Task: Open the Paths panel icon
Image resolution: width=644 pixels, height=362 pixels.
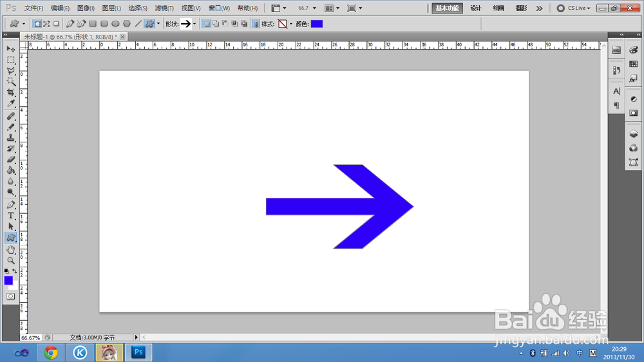Action: click(x=633, y=162)
